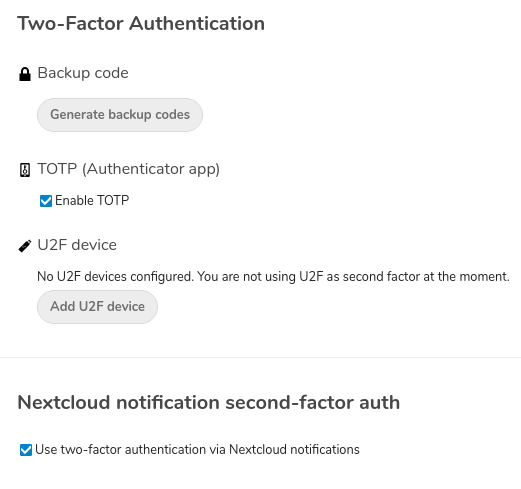Click 'Nextcloud notifications' words in checkbox label
Viewport: 521px width, 489px height.
tap(294, 450)
